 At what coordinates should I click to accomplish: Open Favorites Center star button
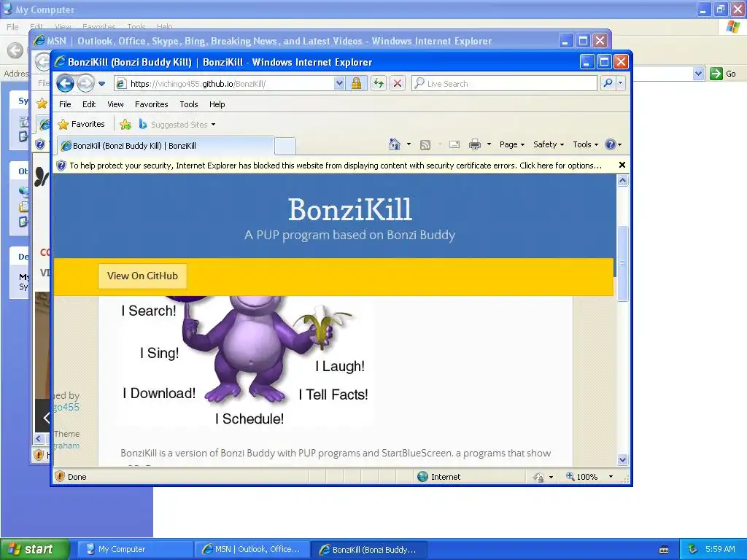[x=81, y=124]
